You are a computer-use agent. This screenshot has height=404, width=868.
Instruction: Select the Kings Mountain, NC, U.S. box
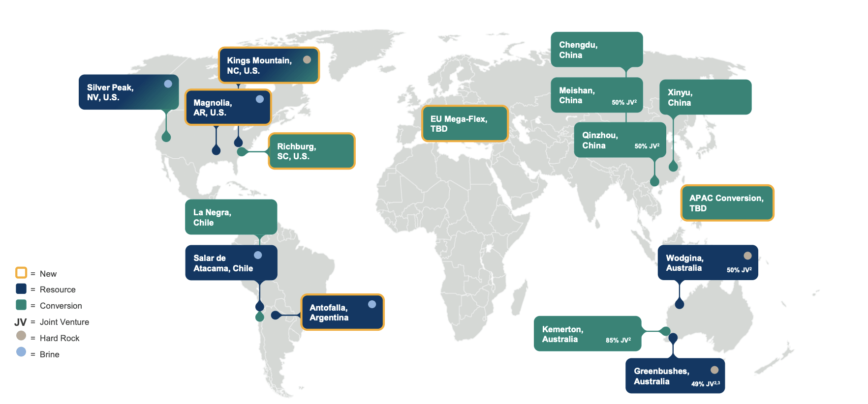(269, 65)
